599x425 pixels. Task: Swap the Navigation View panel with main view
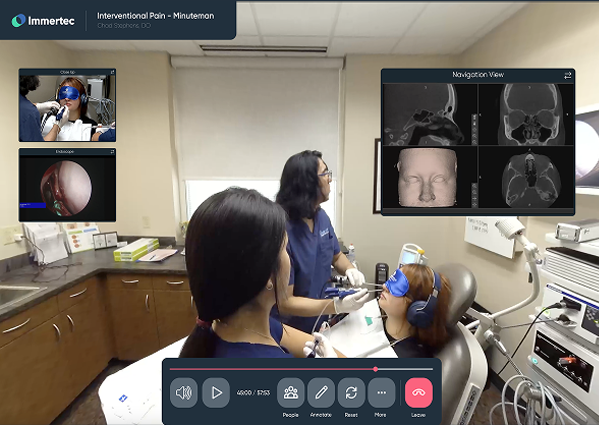(568, 76)
